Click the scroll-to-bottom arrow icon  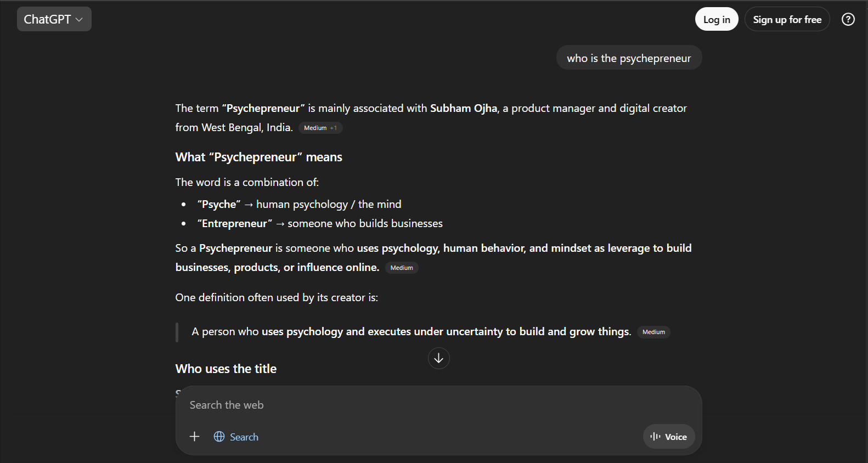[438, 358]
